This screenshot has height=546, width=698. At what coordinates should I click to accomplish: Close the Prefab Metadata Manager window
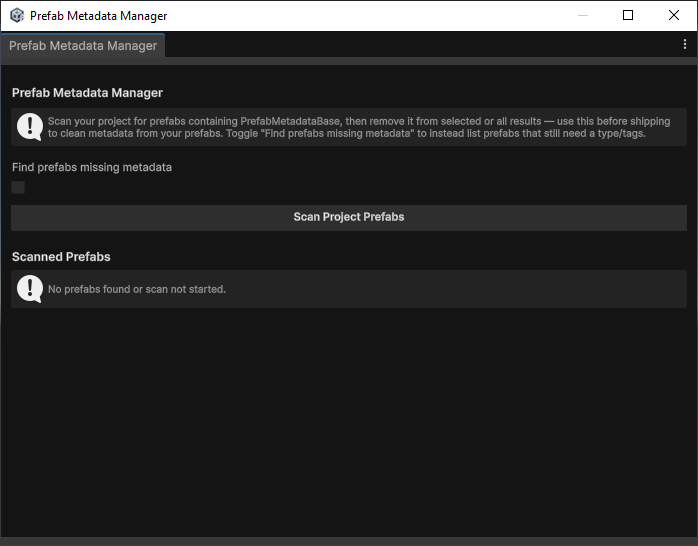[674, 16]
